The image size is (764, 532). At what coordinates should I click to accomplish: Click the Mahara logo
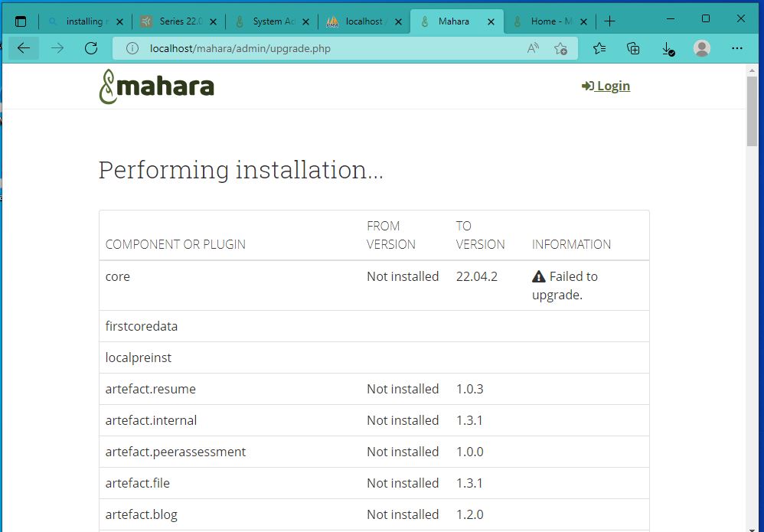coord(156,86)
